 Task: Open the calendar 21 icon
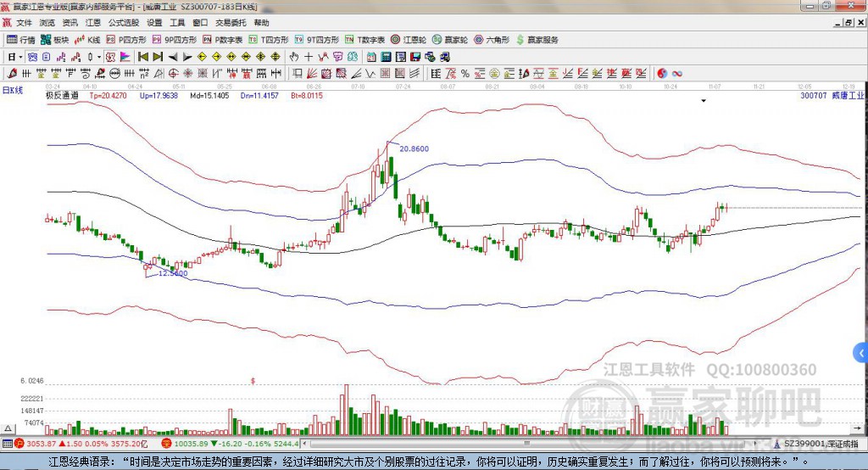tap(371, 57)
